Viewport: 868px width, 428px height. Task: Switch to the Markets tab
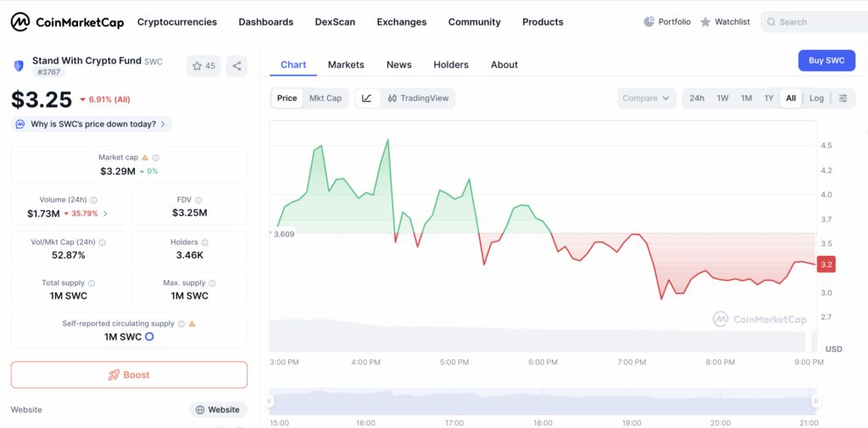(x=346, y=64)
